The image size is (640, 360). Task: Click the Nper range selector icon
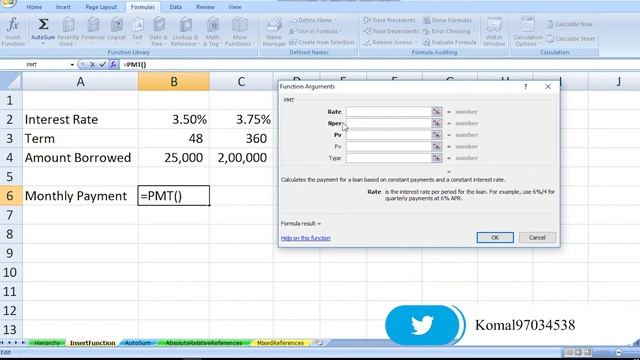(437, 123)
